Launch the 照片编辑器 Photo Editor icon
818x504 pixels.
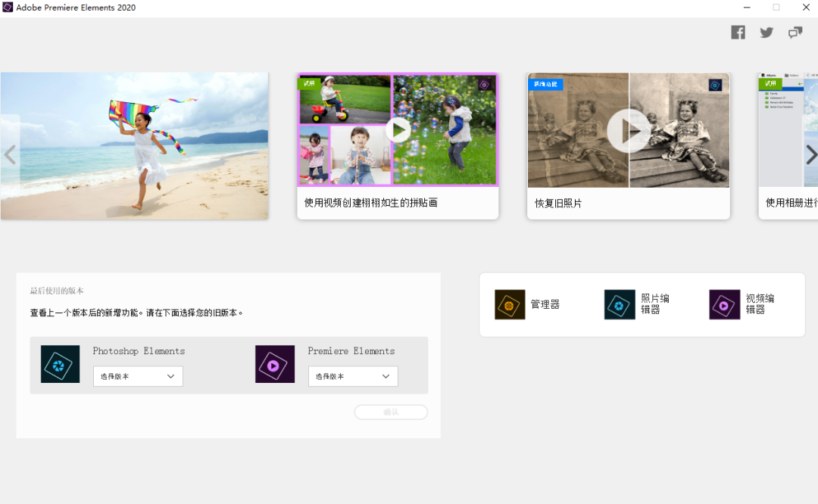620,304
